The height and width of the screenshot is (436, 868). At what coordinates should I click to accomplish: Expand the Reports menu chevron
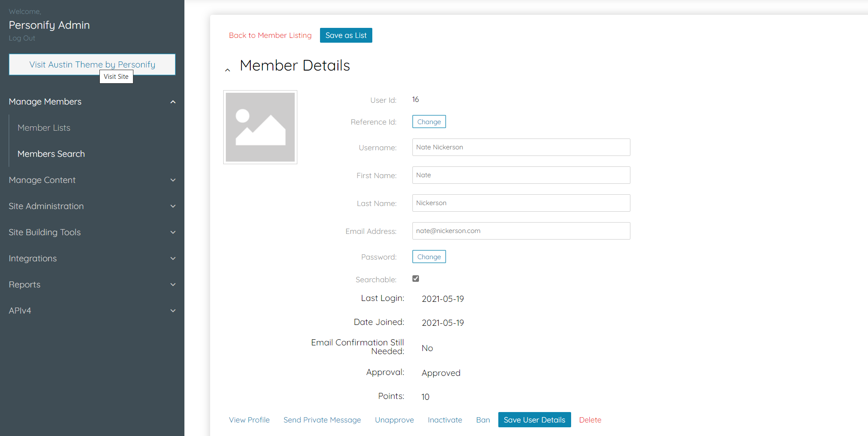click(173, 284)
